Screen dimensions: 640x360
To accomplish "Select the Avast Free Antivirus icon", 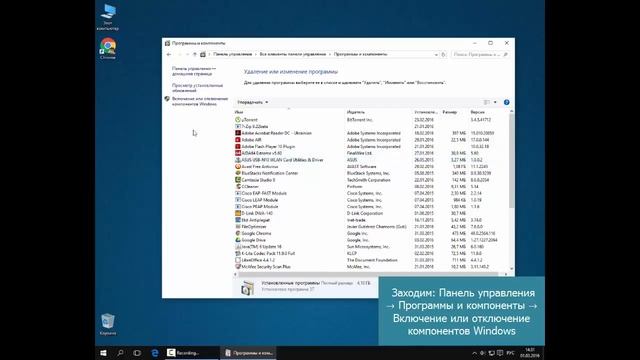I will point(238,167).
